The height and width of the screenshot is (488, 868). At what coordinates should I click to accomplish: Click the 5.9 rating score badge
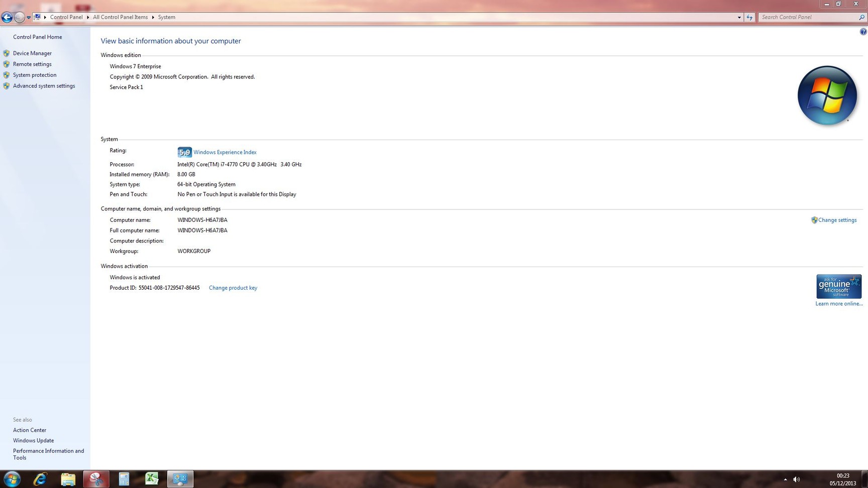coord(184,152)
